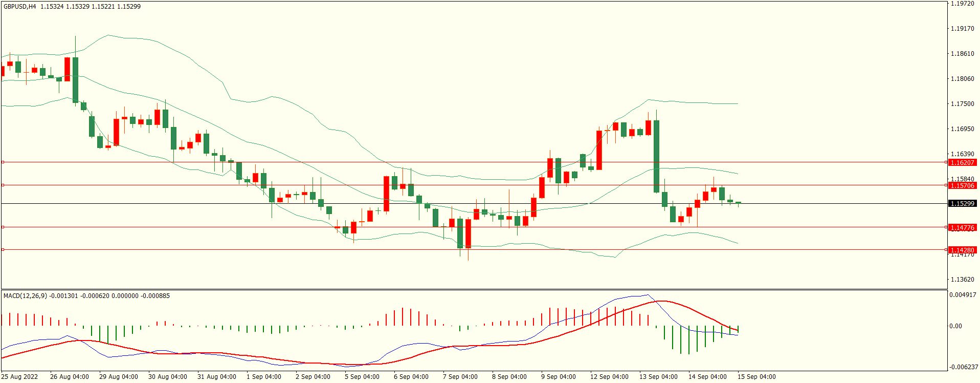Click the 1.19720 top price axis label
The width and height of the screenshot is (980, 383).
(x=962, y=4)
